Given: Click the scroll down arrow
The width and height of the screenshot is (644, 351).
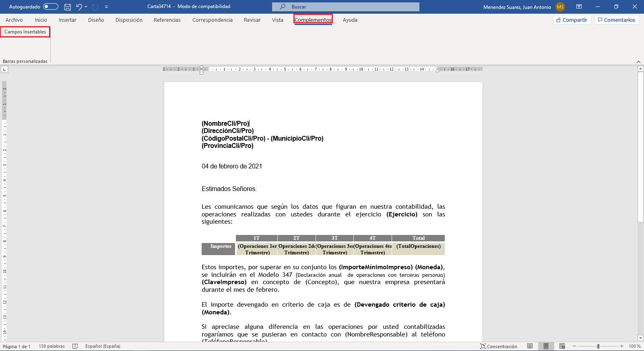Looking at the screenshot, I should tap(641, 338).
